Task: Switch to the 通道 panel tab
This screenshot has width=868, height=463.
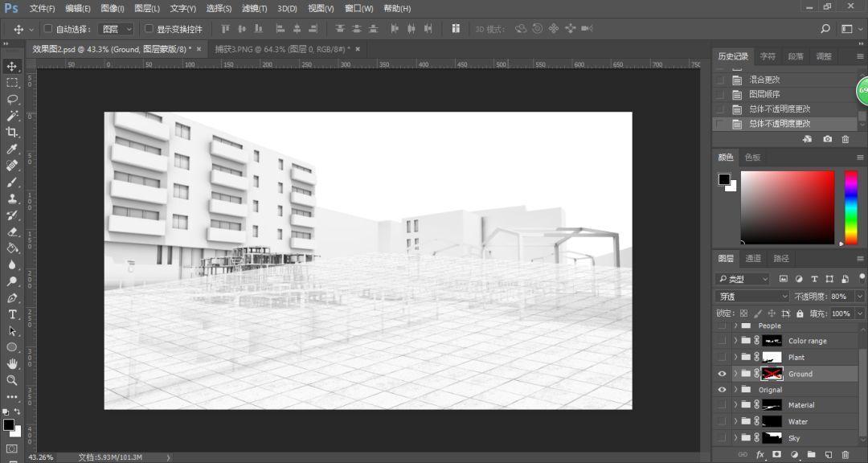Action: tap(753, 258)
